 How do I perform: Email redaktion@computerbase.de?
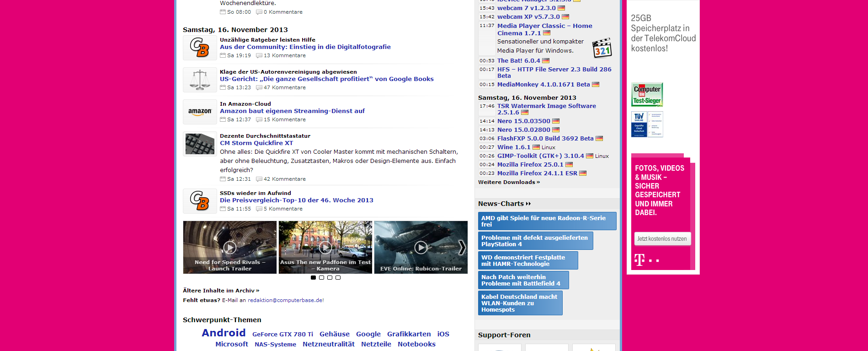click(x=286, y=300)
